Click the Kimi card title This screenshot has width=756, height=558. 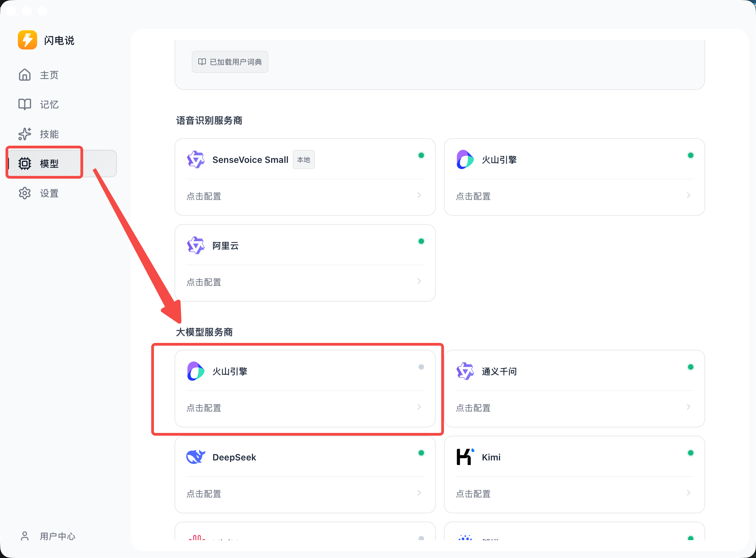491,457
